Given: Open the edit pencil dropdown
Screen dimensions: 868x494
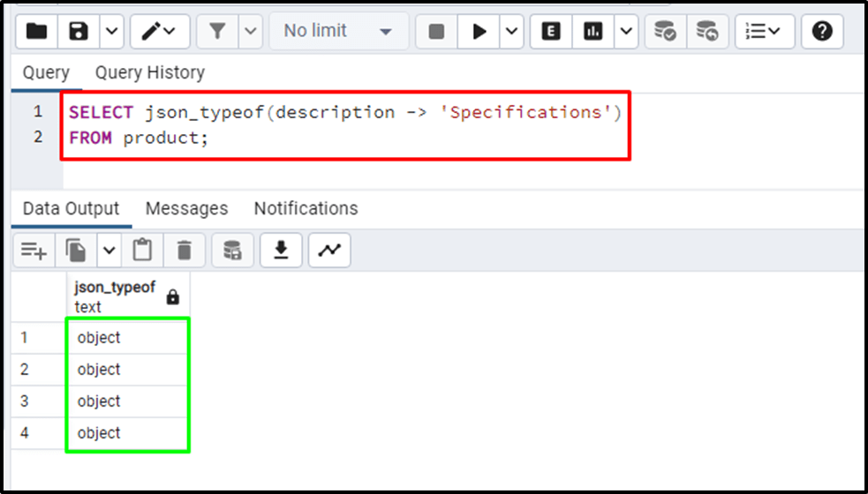Looking at the screenshot, I should pos(160,32).
